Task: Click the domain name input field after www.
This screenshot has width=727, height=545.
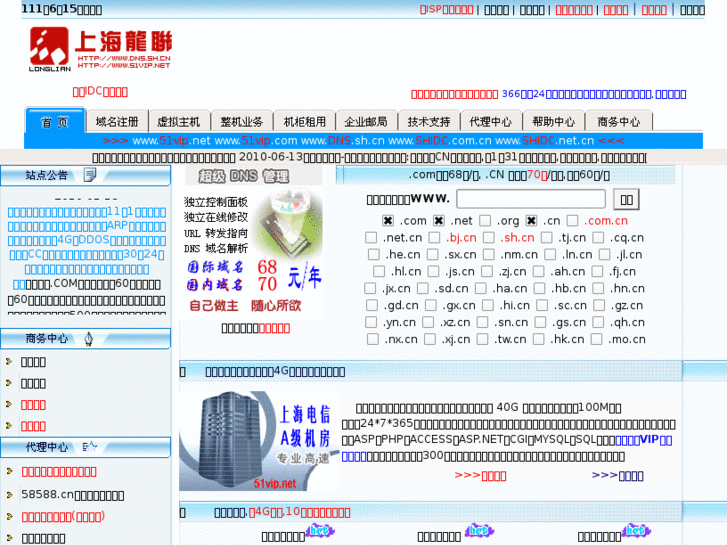Action: pos(531,199)
